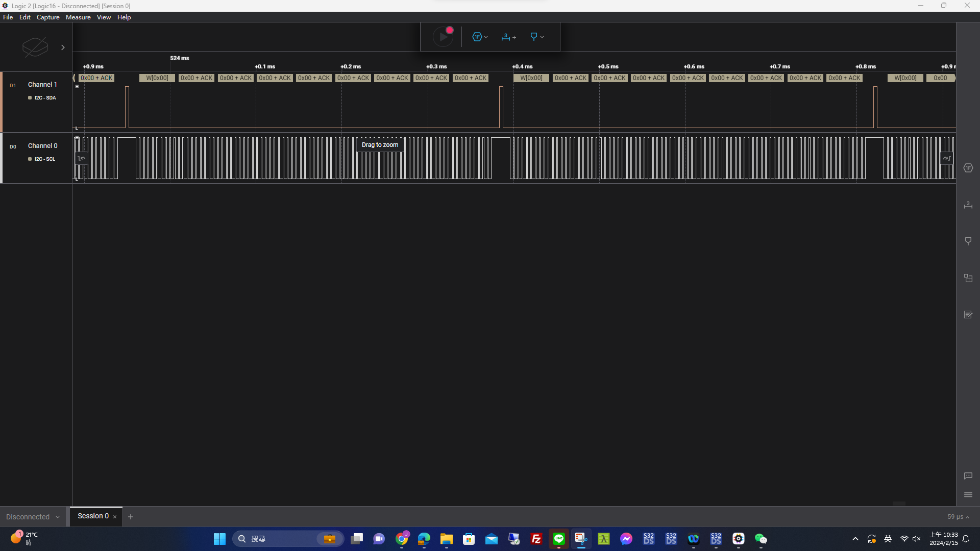
Task: Add a timing measurement from toolbar
Action: click(x=508, y=37)
